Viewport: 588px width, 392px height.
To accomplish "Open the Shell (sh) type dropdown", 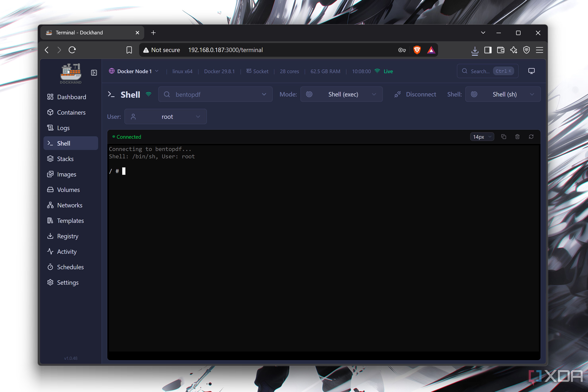I will point(503,94).
